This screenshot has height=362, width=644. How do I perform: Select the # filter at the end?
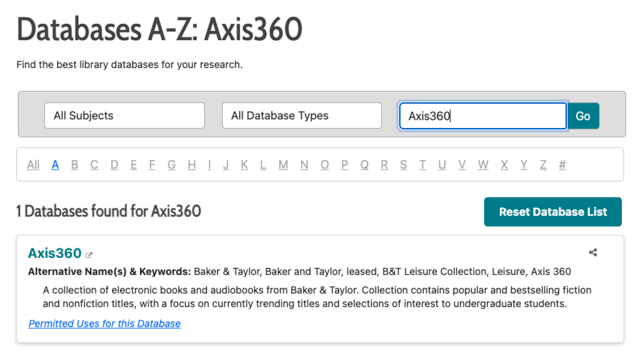562,165
